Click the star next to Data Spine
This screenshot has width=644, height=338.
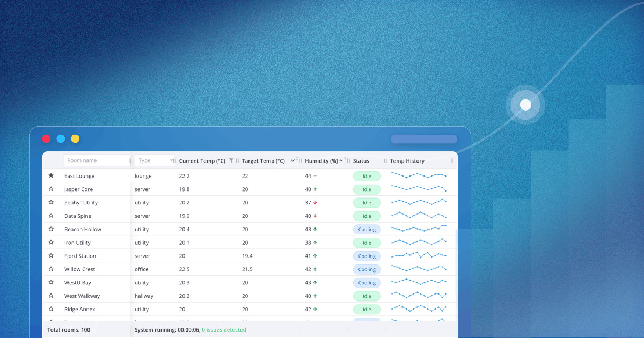click(x=51, y=216)
